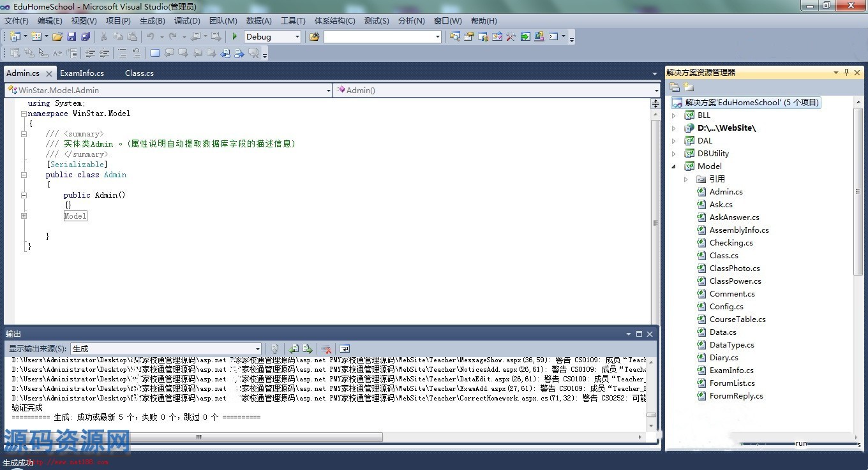Open the Debug configuration dropdown
This screenshot has width=868, height=470.
(x=297, y=37)
